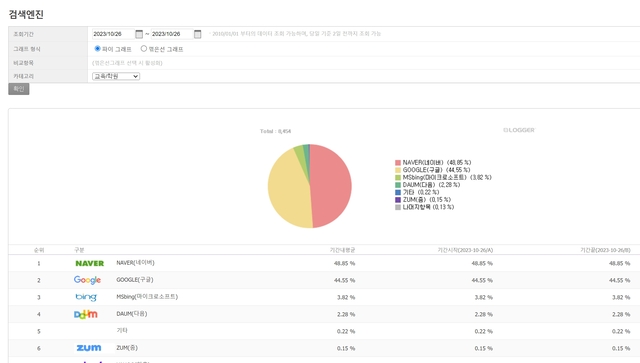
Task: Click MSbing 기간끝 value 3.82 %
Action: click(621, 298)
